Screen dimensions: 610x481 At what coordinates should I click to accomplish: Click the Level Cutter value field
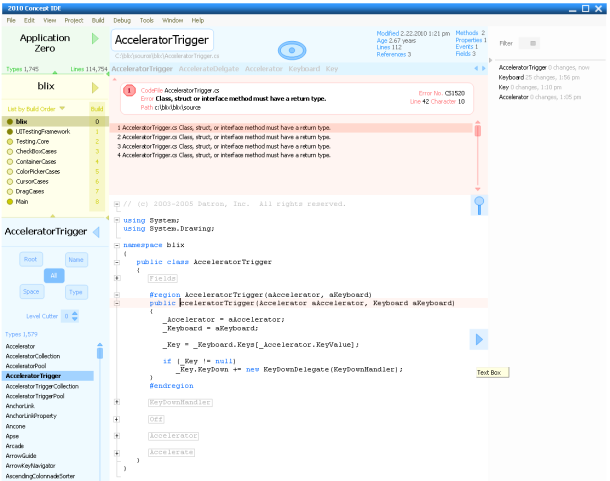pos(67,316)
